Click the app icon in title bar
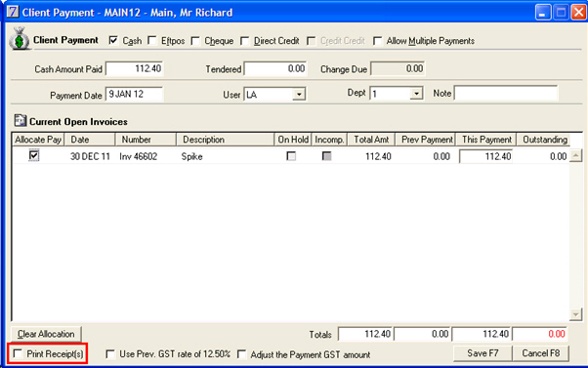Image resolution: width=588 pixels, height=368 pixels. click(13, 12)
